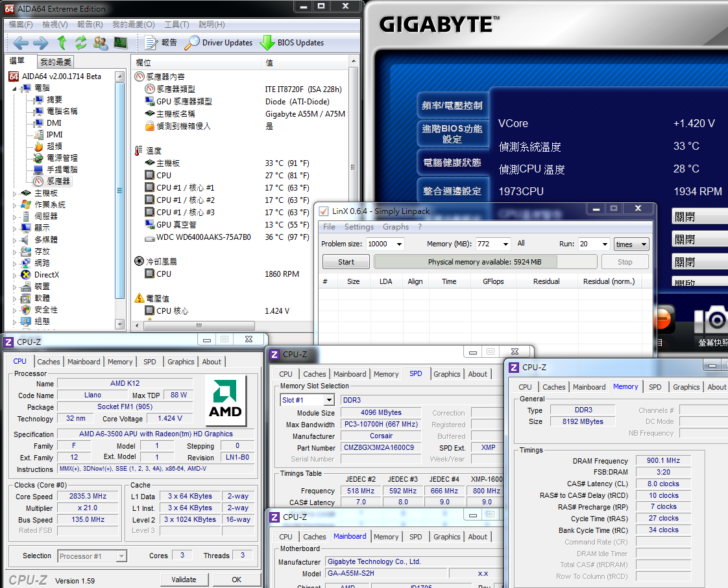Open the 報告 report toolbar button

coord(161,43)
